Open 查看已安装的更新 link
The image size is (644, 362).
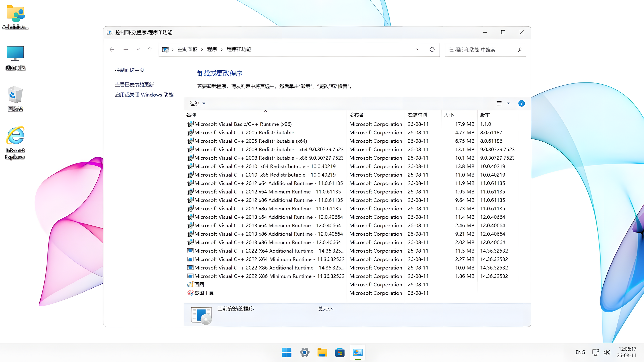pos(134,85)
